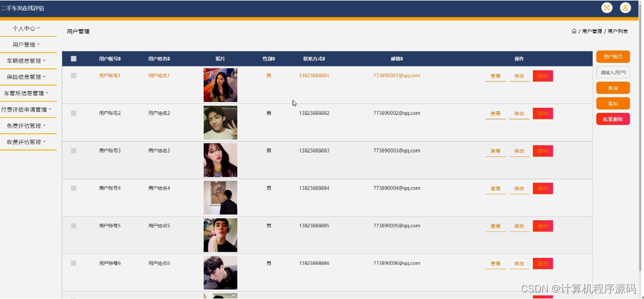Click 修改 for 用户账号5

[519, 226]
